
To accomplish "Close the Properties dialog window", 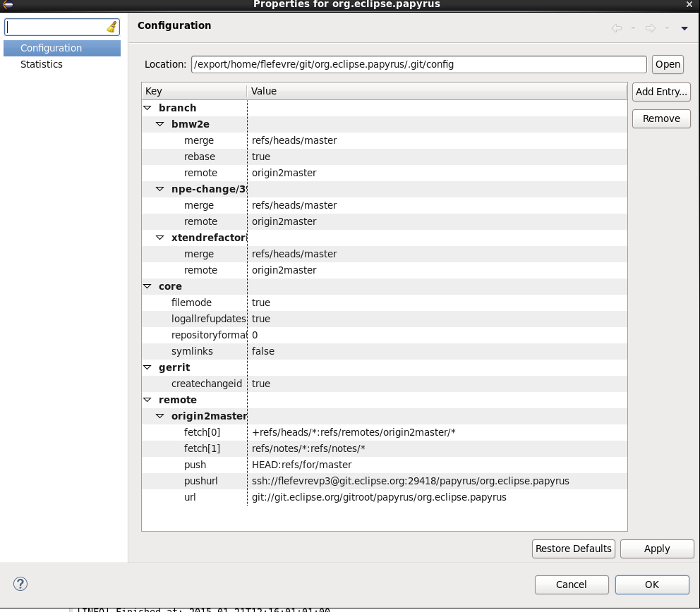I will tap(689, 4).
